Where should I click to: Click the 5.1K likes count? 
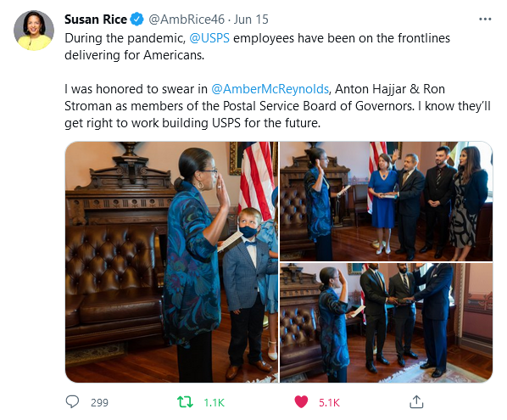[x=329, y=402]
